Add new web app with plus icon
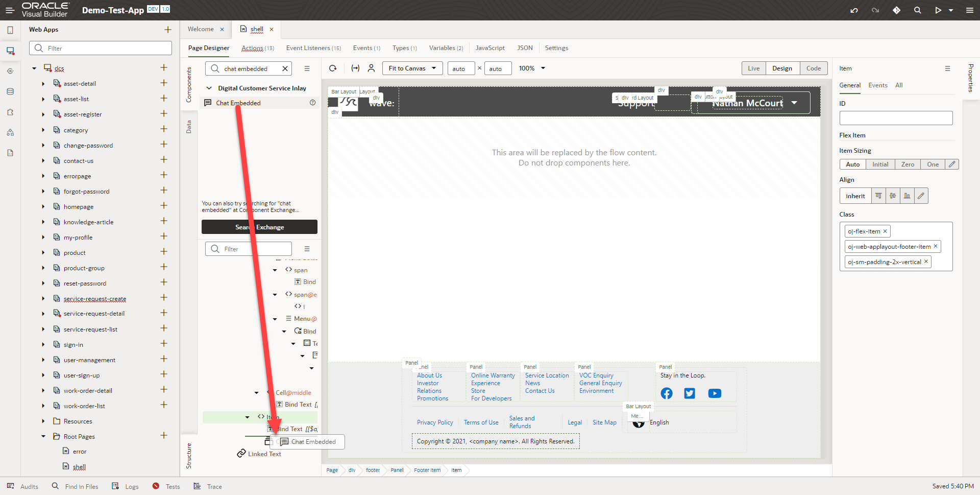 pos(168,30)
